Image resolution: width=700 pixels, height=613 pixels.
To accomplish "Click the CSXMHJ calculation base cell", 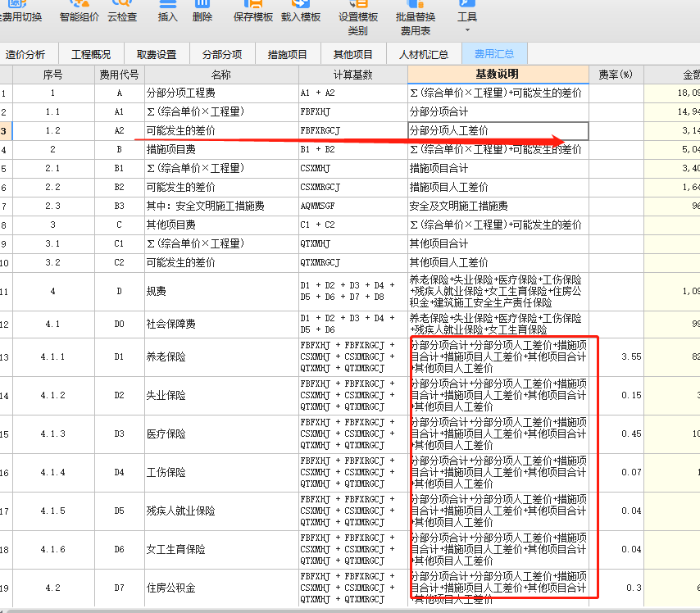I will (353, 168).
